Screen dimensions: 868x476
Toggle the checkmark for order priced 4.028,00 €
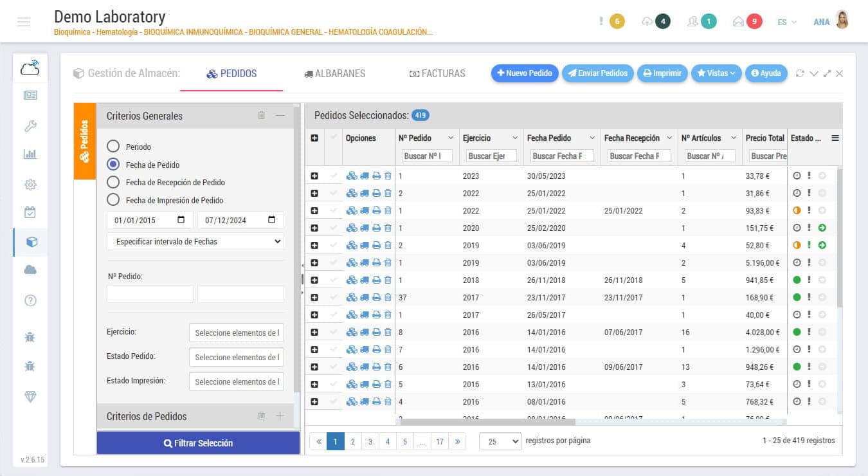(333, 332)
